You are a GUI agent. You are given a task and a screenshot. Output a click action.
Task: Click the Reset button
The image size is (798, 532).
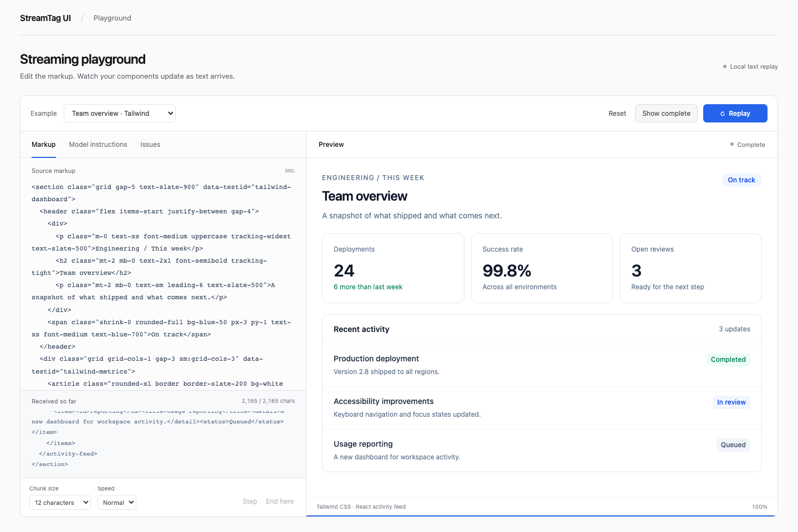(617, 114)
